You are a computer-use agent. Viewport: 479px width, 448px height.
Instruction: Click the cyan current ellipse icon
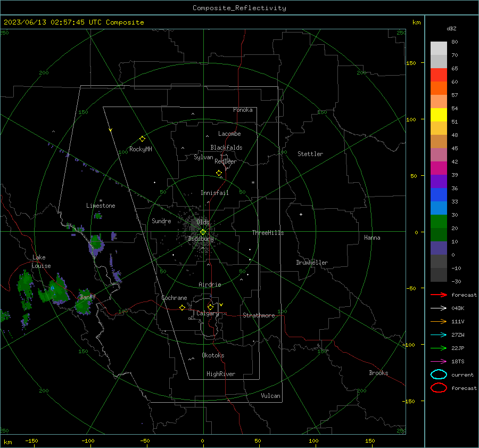coord(439,374)
